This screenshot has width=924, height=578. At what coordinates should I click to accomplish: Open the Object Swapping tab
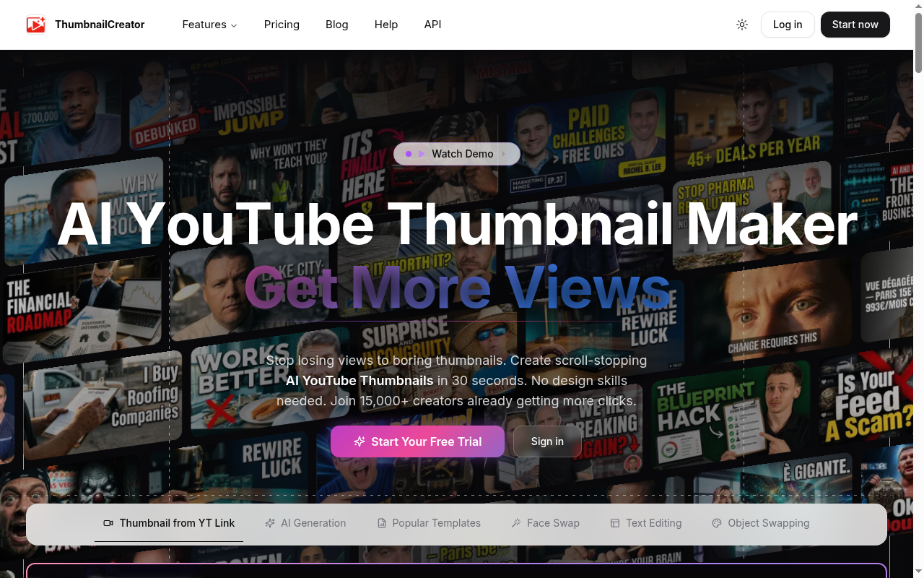[760, 523]
